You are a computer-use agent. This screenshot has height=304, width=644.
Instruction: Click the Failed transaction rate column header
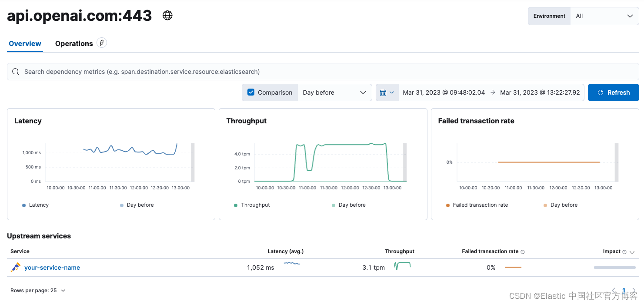click(490, 251)
